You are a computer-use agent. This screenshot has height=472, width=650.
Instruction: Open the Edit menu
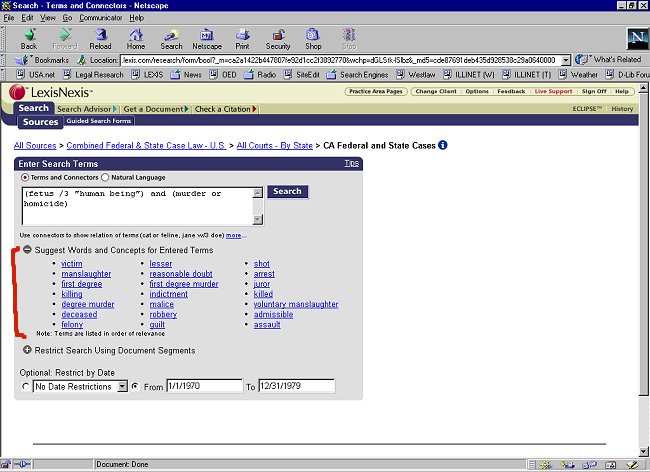pyautogui.click(x=27, y=18)
